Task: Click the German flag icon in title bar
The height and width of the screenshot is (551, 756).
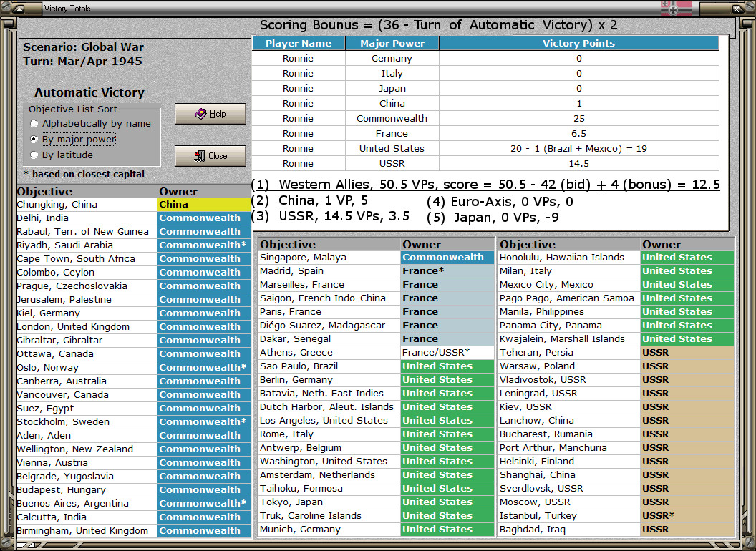Action: click(676, 8)
